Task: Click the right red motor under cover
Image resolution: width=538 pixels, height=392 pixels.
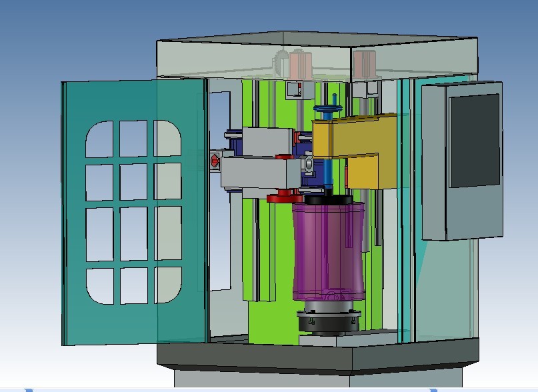Action: click(x=364, y=65)
